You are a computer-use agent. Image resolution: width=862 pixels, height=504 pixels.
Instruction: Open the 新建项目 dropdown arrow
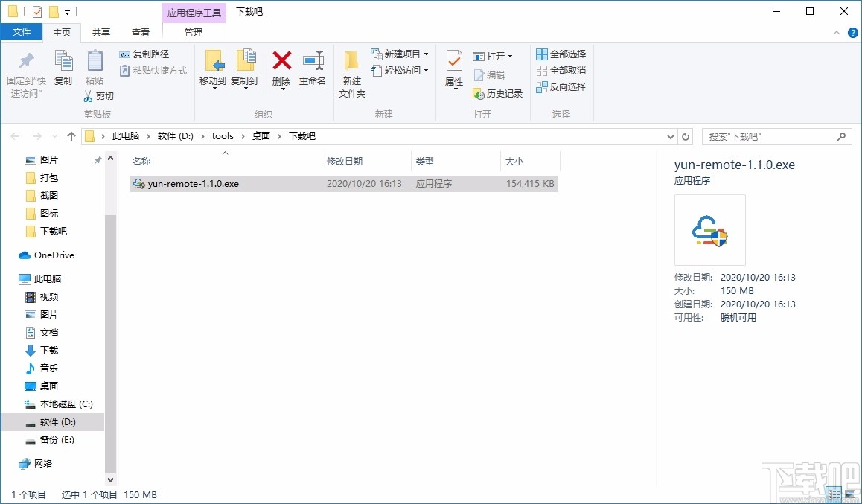tap(426, 54)
